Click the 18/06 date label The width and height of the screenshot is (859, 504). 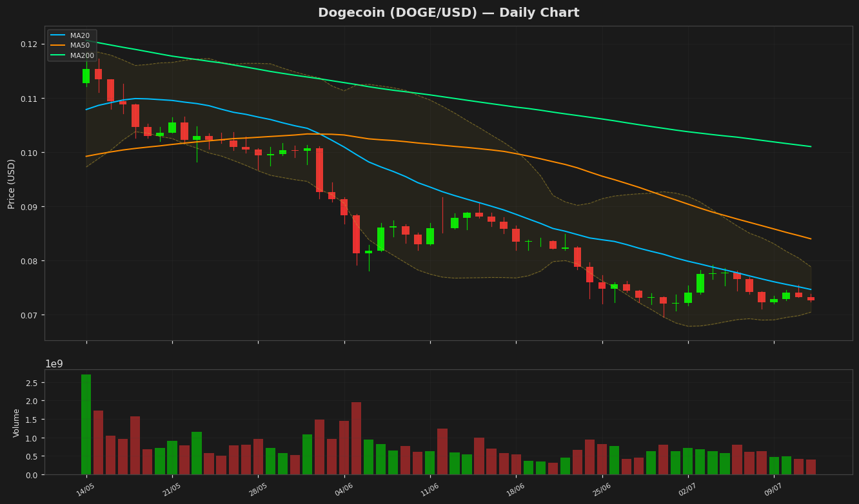coord(516,490)
